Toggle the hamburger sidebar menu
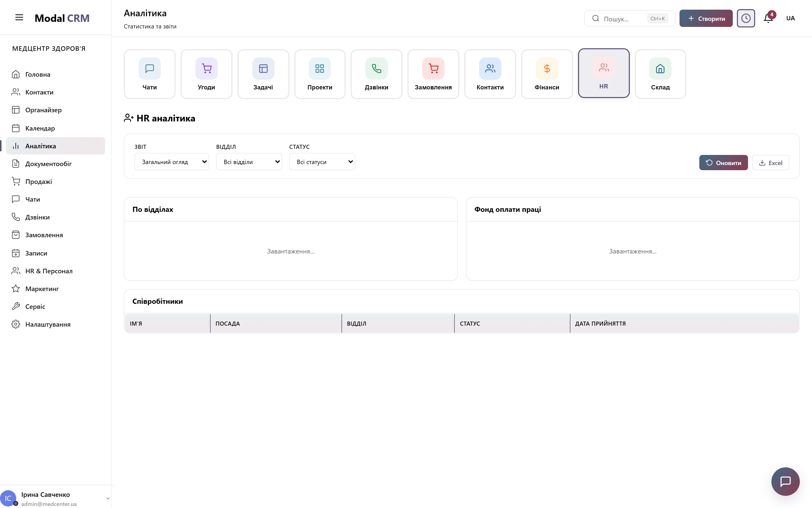 (19, 18)
